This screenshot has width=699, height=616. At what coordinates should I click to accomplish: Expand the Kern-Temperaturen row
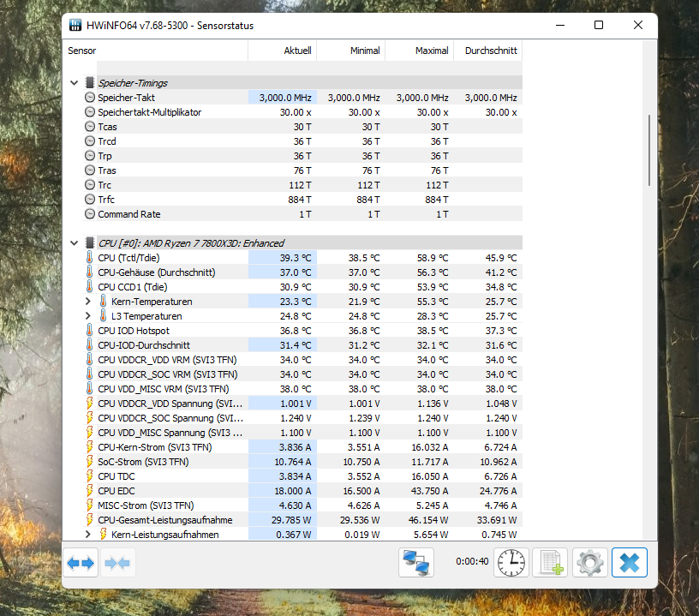(88, 302)
